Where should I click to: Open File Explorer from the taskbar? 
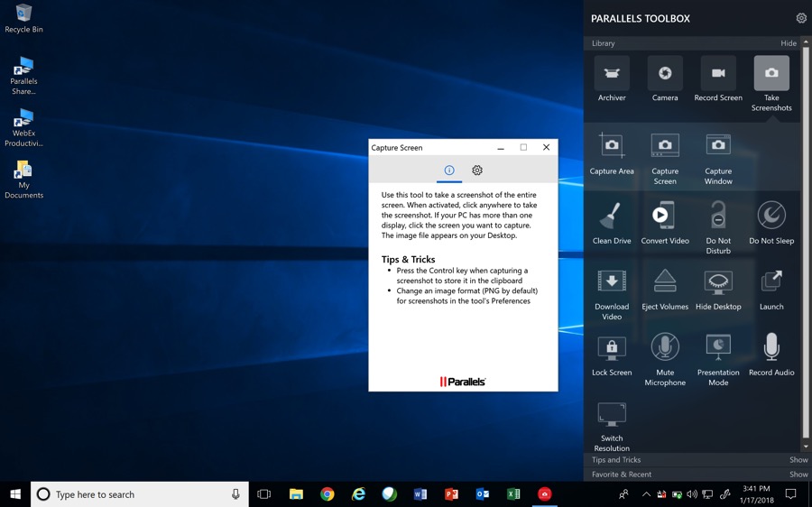(x=296, y=494)
